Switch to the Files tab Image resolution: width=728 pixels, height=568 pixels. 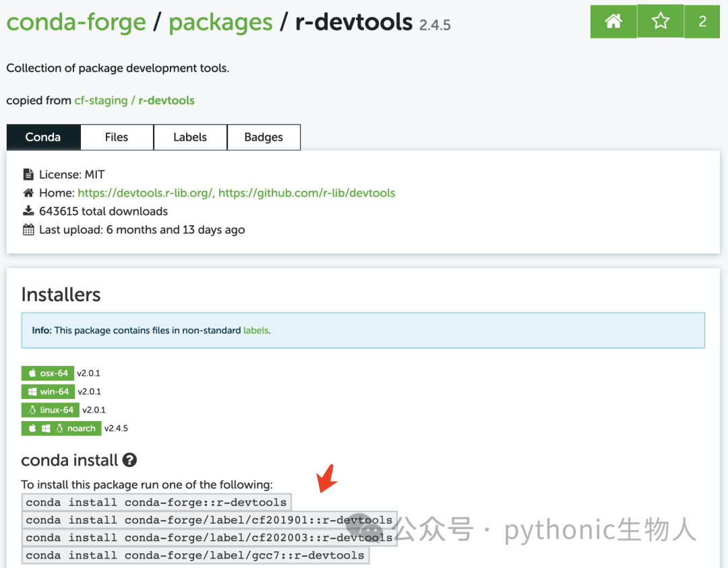click(117, 137)
